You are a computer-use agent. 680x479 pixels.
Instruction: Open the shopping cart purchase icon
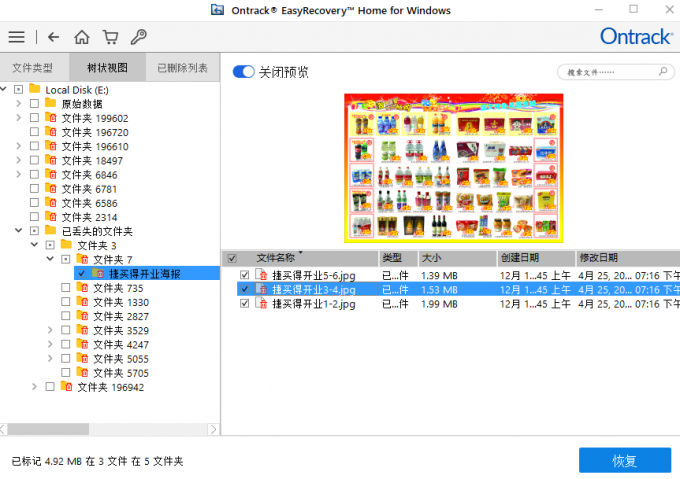110,37
